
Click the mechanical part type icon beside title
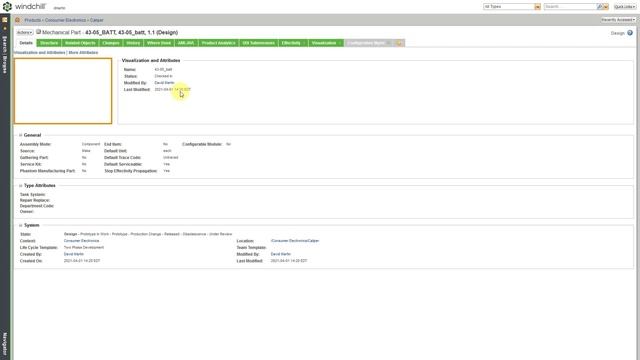click(38, 31)
